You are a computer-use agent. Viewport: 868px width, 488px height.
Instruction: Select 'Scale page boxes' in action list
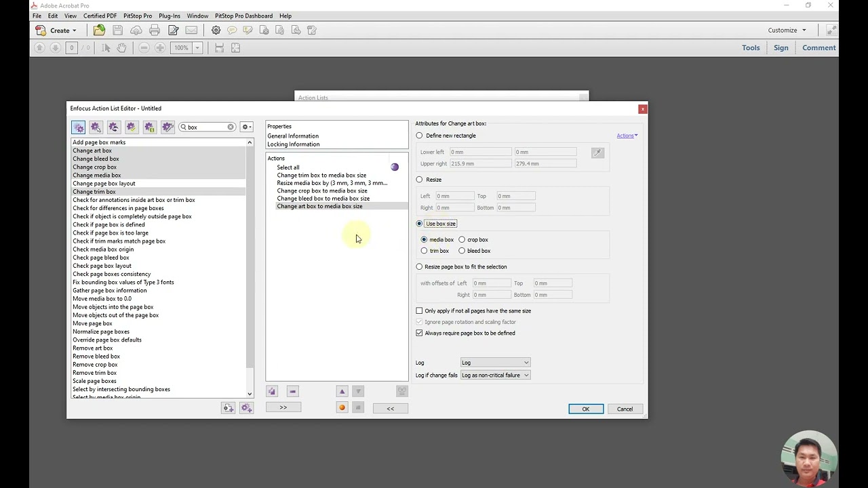pyautogui.click(x=94, y=381)
